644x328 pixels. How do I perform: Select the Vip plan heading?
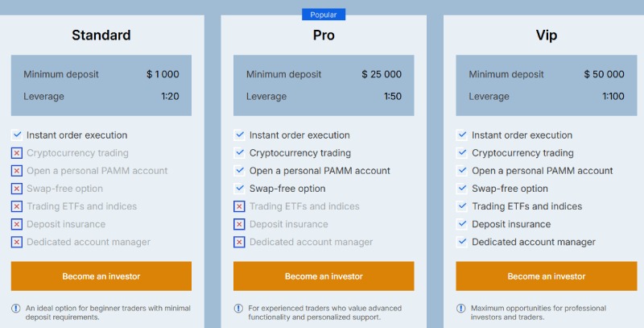coord(547,35)
